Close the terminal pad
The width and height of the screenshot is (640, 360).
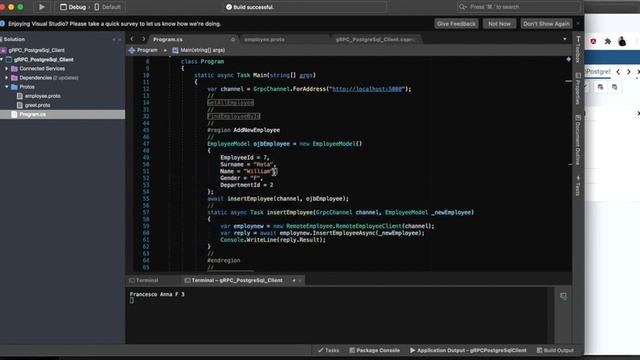click(300, 280)
